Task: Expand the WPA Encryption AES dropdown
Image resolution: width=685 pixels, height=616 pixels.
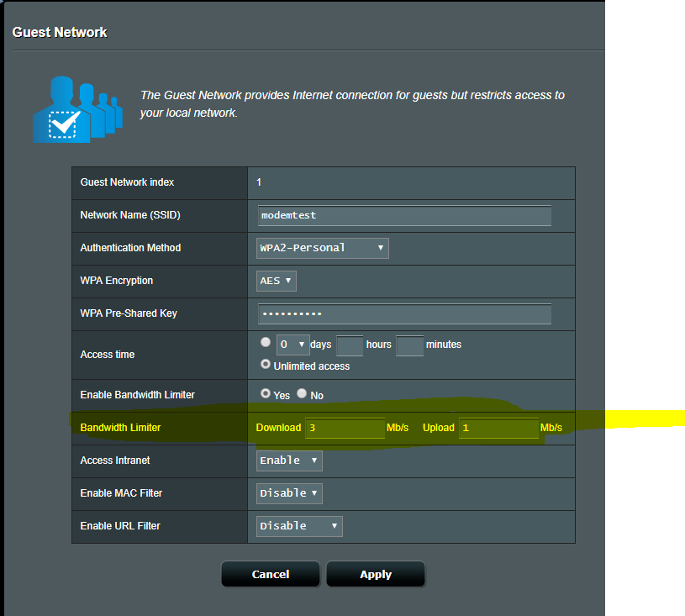Action: (x=277, y=281)
